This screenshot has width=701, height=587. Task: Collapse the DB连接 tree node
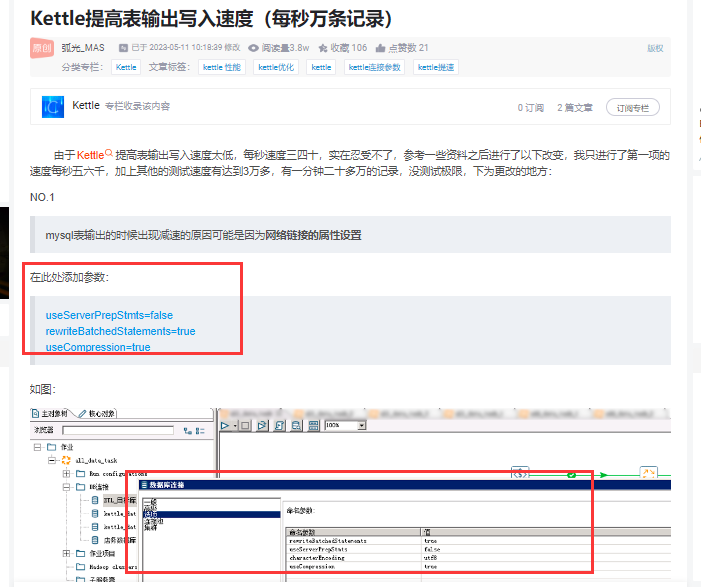[66, 487]
